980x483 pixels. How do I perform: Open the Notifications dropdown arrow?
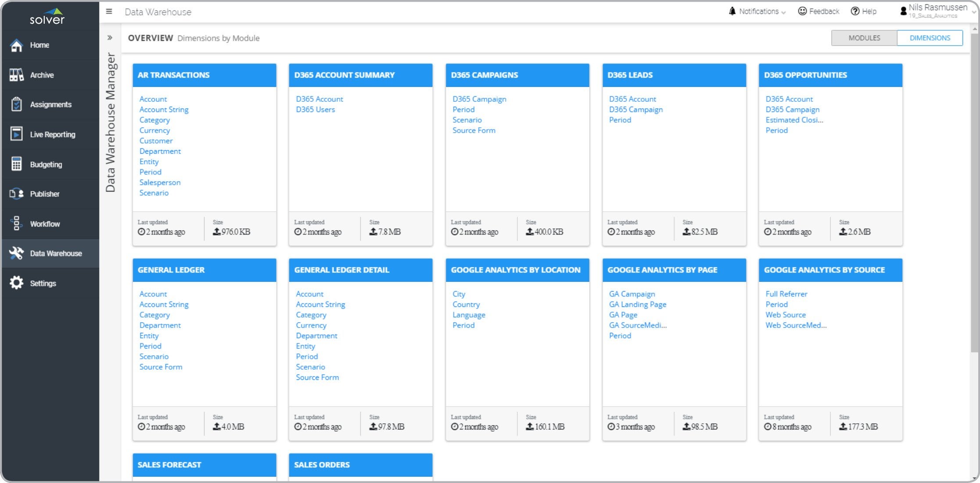pyautogui.click(x=783, y=13)
